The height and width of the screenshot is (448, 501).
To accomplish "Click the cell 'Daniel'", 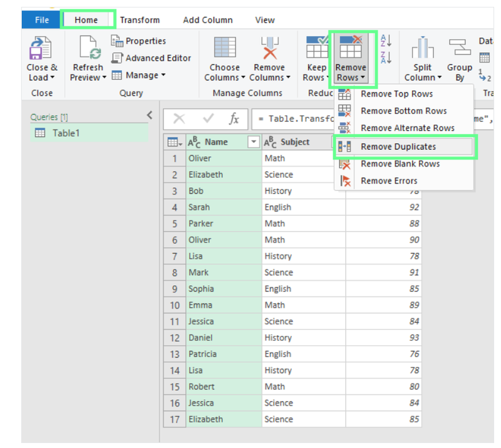I will tap(224, 338).
